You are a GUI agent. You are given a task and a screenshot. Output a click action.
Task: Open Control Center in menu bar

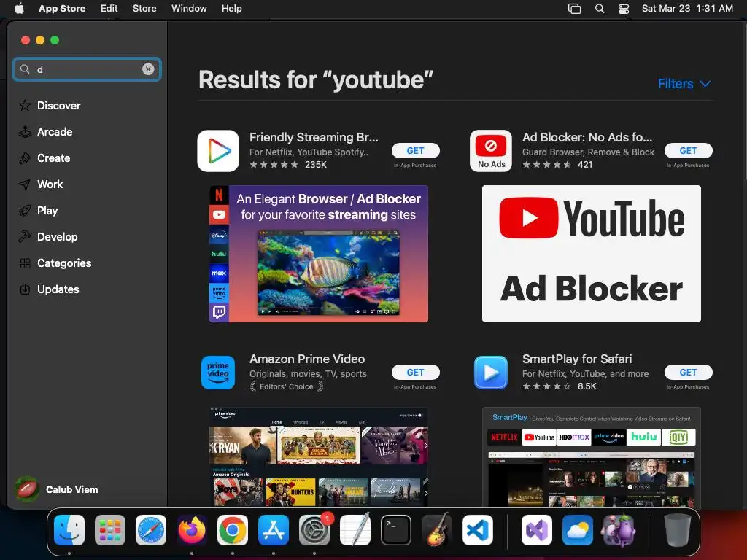[624, 9]
